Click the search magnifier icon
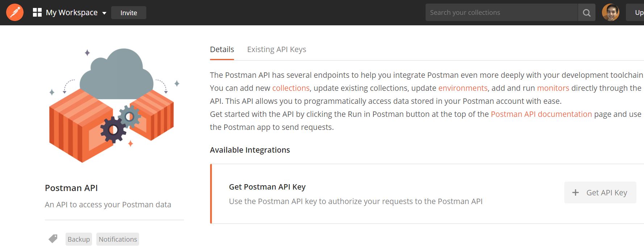The image size is (644, 250). pyautogui.click(x=587, y=13)
